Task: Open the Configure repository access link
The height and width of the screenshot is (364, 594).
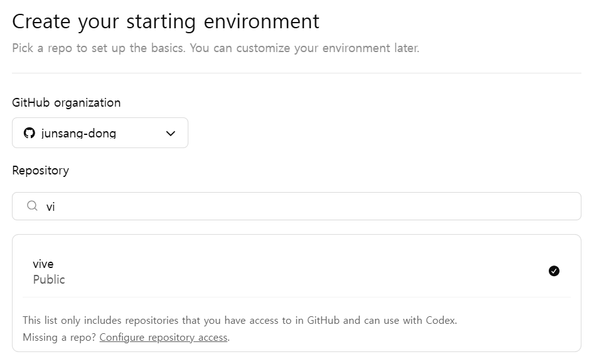Action: [164, 337]
